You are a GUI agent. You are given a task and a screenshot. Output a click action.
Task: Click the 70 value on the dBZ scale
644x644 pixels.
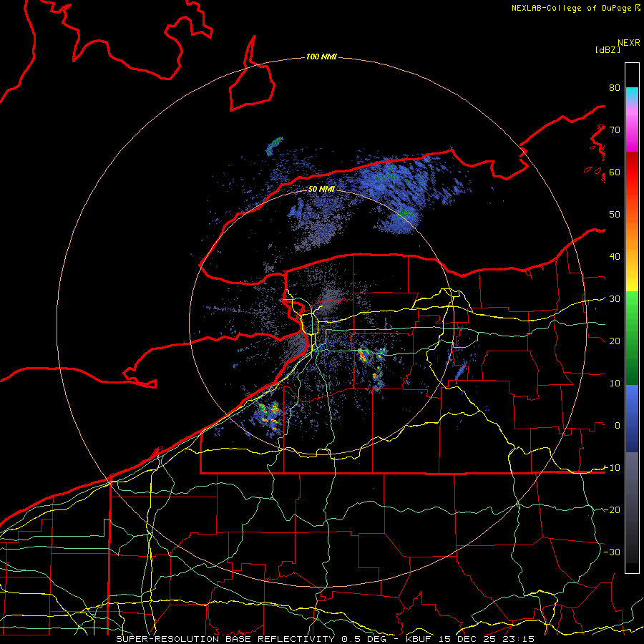pyautogui.click(x=615, y=130)
